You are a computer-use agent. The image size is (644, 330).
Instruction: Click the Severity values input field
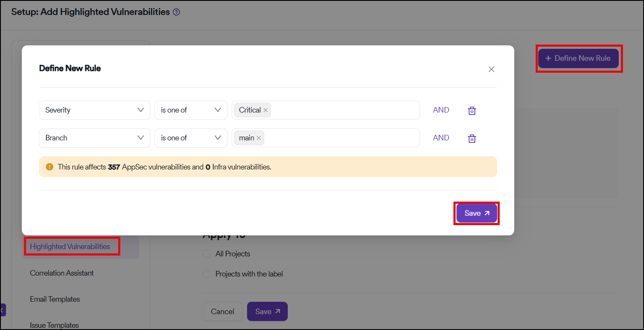[343, 110]
